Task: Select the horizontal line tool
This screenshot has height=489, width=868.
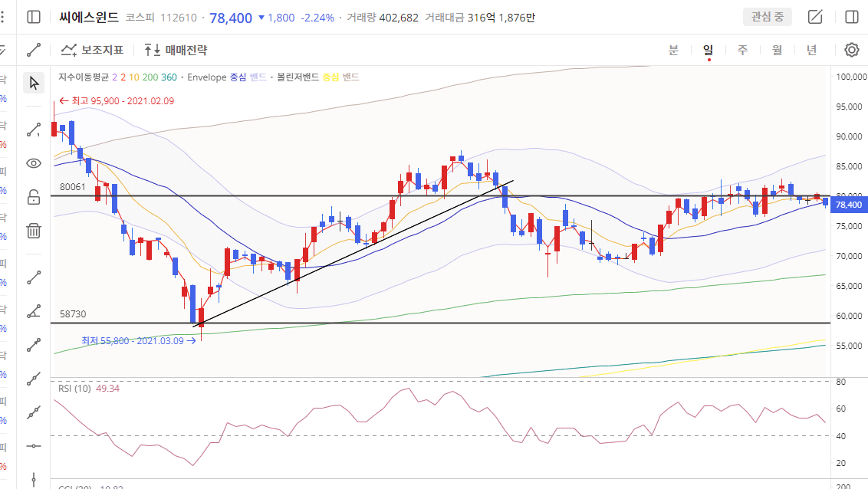Action: [x=34, y=446]
